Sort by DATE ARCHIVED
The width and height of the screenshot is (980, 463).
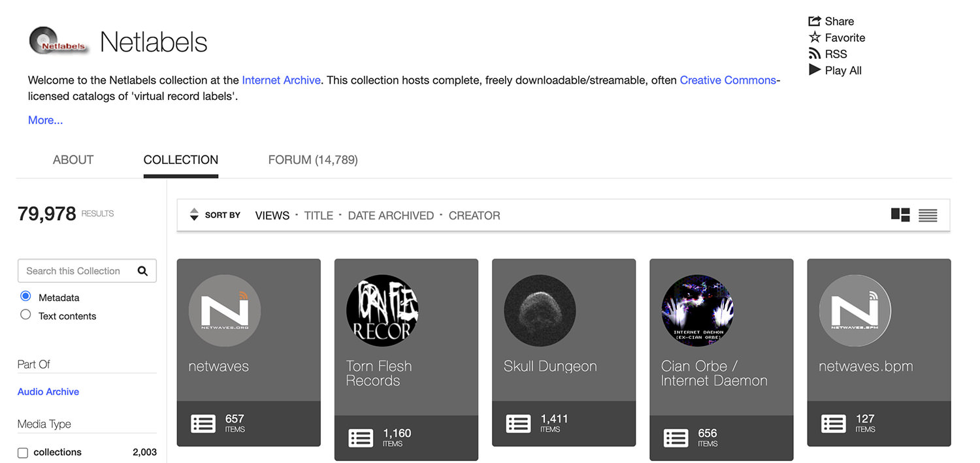tap(391, 216)
